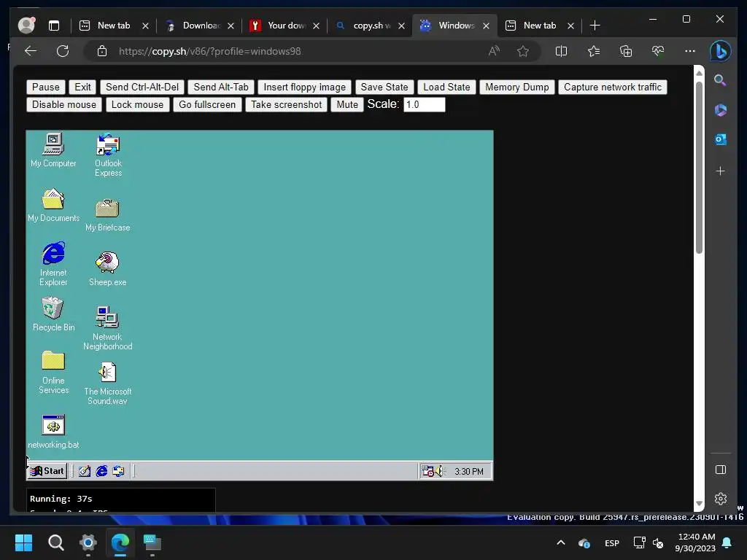Focus the Scale input field
The height and width of the screenshot is (560, 747).
click(424, 105)
